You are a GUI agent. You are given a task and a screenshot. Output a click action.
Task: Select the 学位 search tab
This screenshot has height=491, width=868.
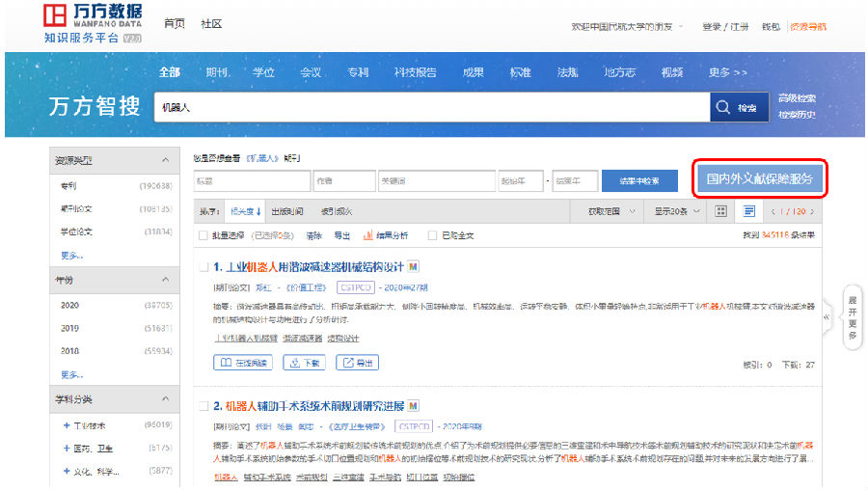(x=263, y=72)
